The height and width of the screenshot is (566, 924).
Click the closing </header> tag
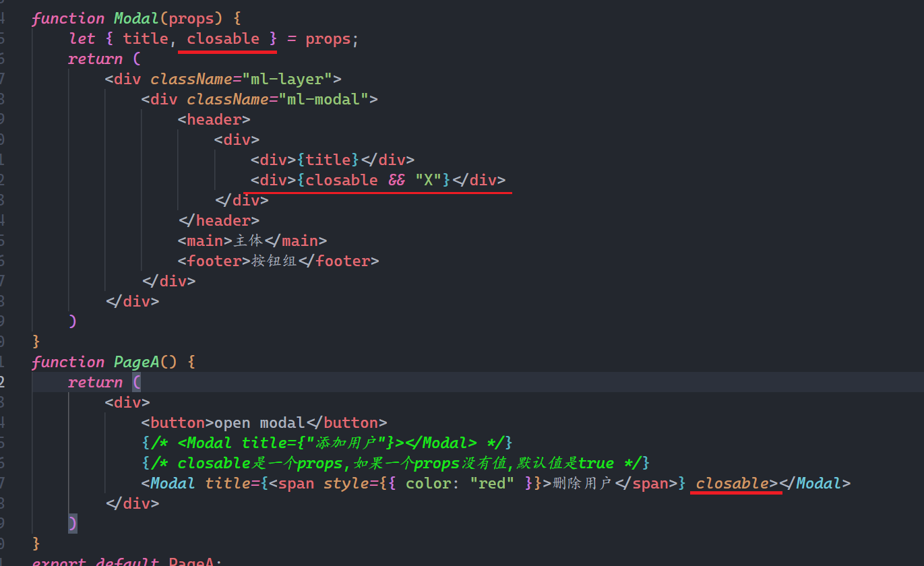coord(219,220)
